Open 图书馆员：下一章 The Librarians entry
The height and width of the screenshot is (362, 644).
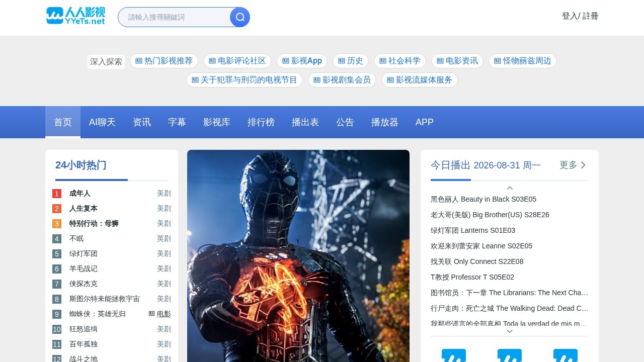[x=510, y=293]
